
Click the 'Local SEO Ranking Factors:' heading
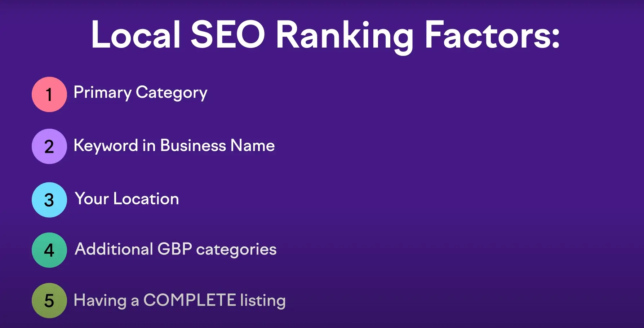click(x=325, y=35)
